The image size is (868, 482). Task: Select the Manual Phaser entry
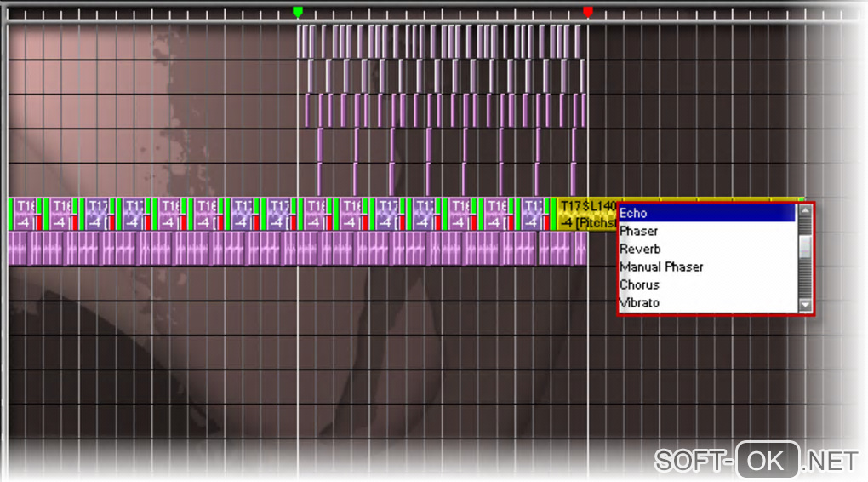(707, 267)
